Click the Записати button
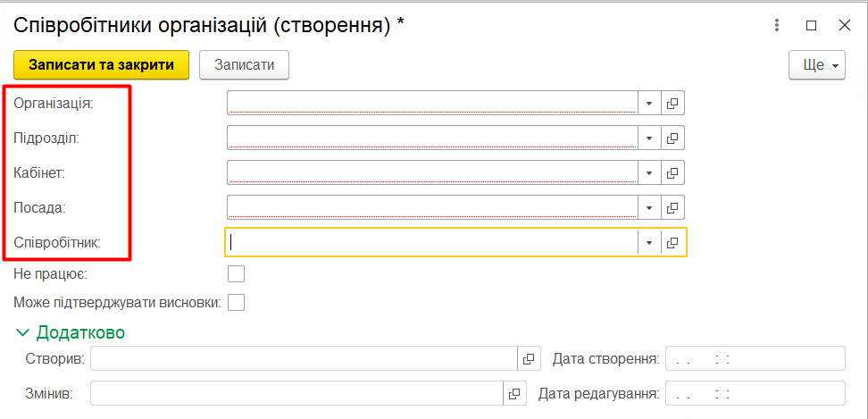Screen dimensions: 868x419 coord(244,65)
